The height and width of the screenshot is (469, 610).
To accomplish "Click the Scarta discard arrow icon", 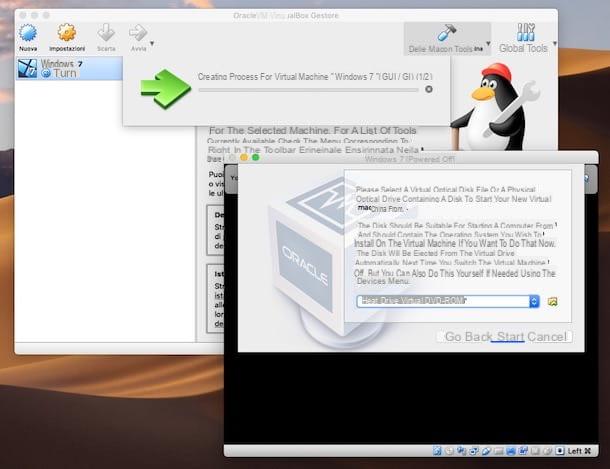I will pyautogui.click(x=106, y=33).
